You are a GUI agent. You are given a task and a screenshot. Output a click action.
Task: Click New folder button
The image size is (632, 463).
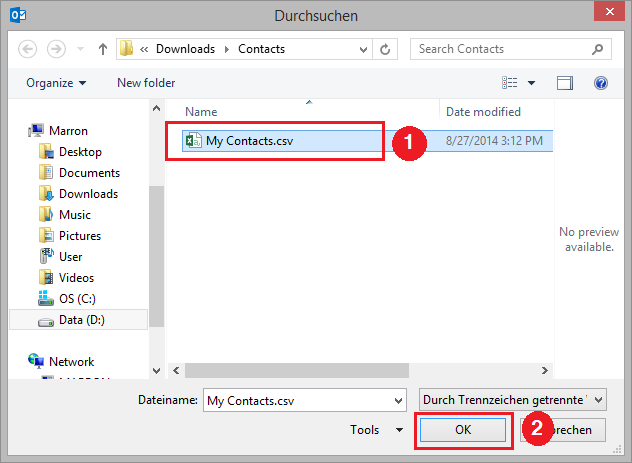point(146,83)
